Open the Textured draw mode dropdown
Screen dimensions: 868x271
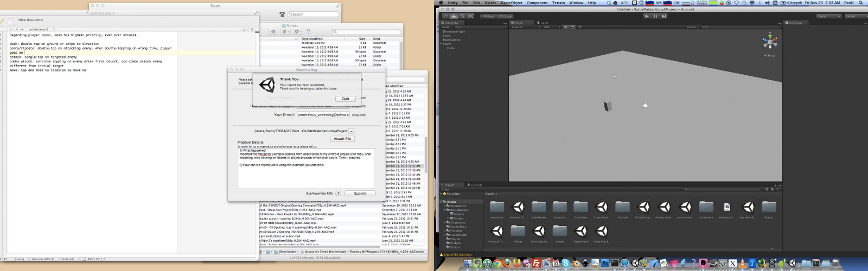coord(525,27)
